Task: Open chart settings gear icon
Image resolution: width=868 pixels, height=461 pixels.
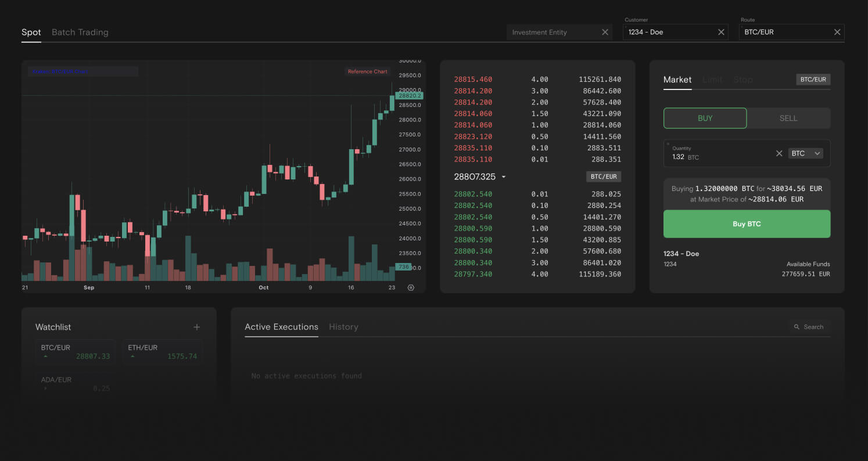Action: [411, 287]
